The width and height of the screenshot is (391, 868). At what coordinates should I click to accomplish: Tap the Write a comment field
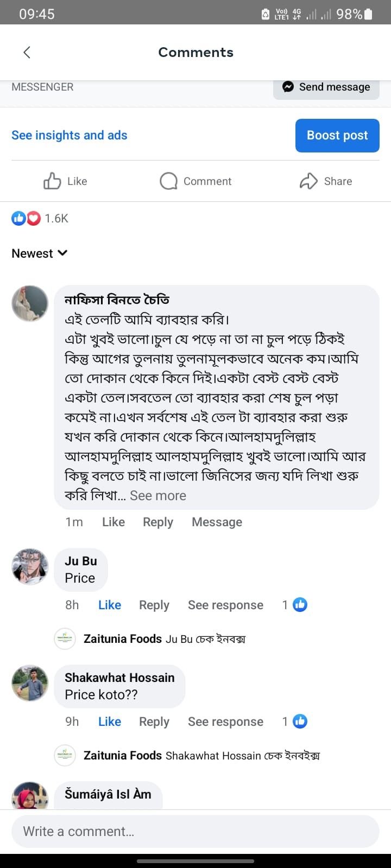pos(195,831)
